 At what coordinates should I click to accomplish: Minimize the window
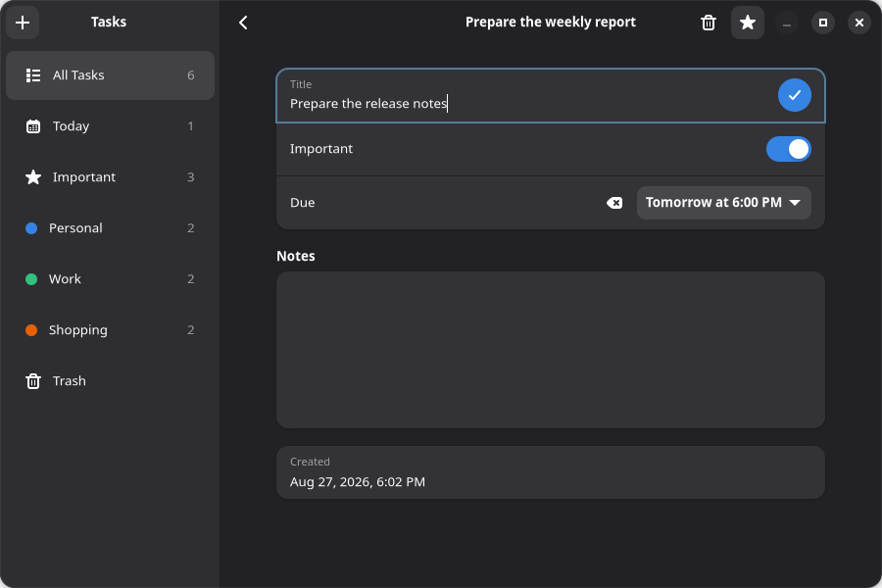[x=787, y=23]
